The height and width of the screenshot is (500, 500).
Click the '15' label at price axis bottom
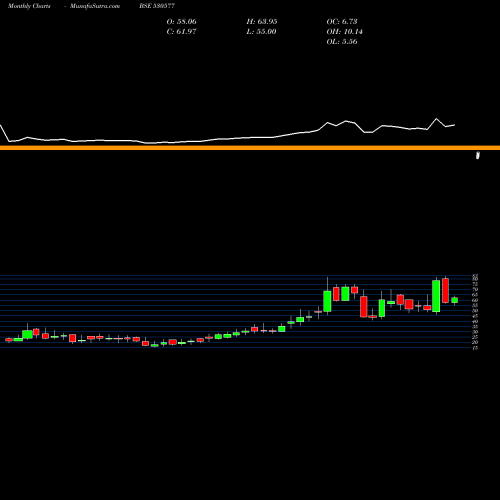click(475, 348)
